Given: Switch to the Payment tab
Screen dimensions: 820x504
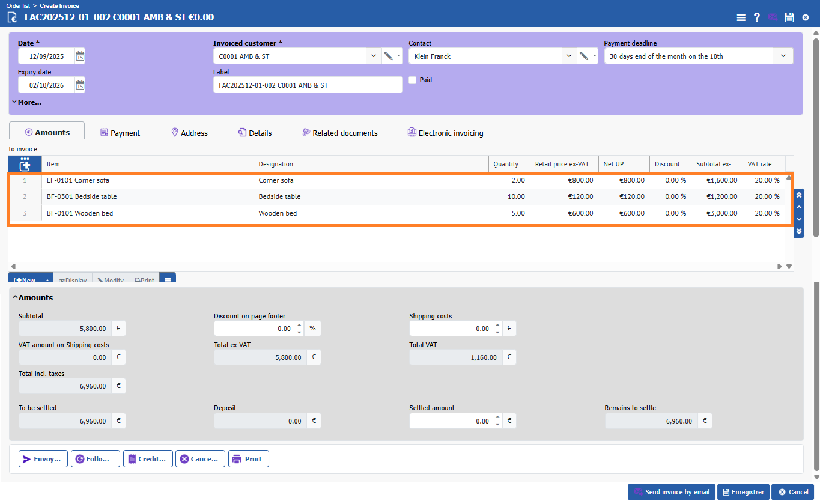Looking at the screenshot, I should point(120,133).
